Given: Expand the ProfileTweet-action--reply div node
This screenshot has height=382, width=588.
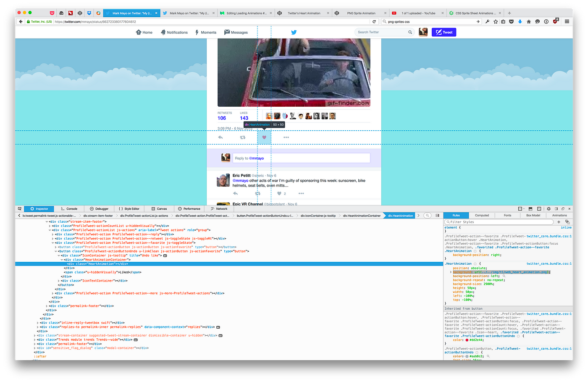Looking at the screenshot, I should 53,234.
